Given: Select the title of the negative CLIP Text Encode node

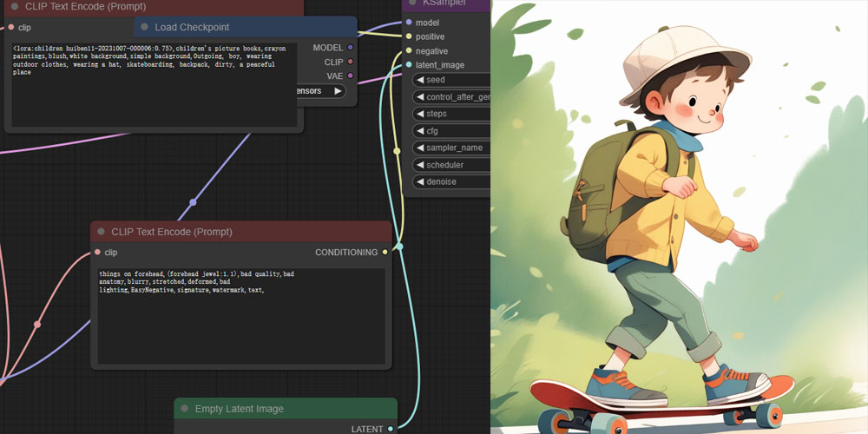Looking at the screenshot, I should pos(172,232).
